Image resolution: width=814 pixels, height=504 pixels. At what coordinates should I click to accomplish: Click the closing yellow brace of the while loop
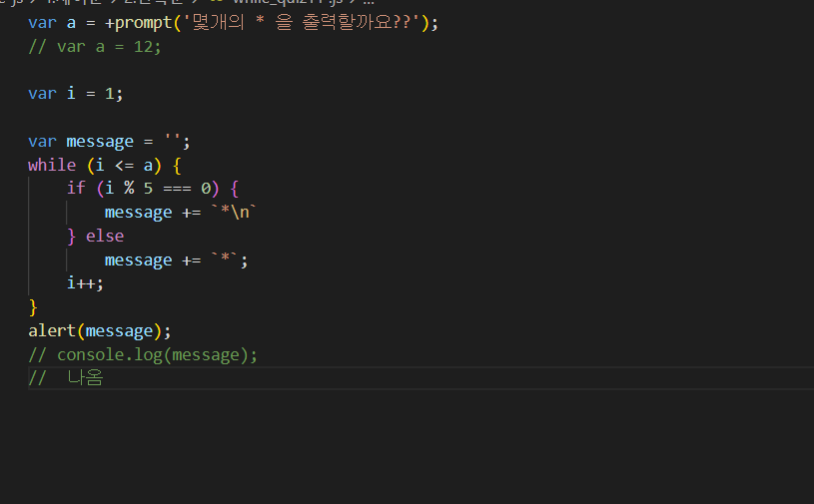[33, 307]
